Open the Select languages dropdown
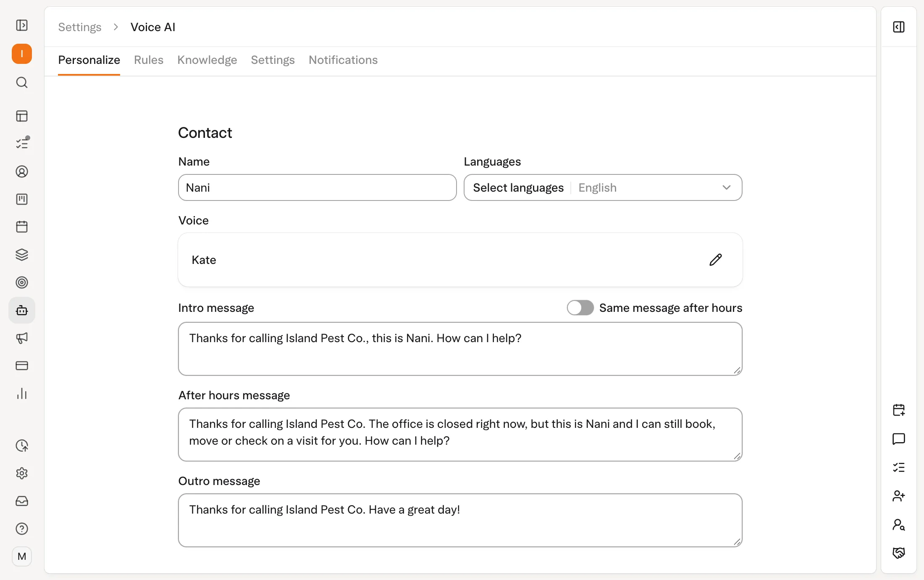Image resolution: width=924 pixels, height=580 pixels. [x=603, y=187]
